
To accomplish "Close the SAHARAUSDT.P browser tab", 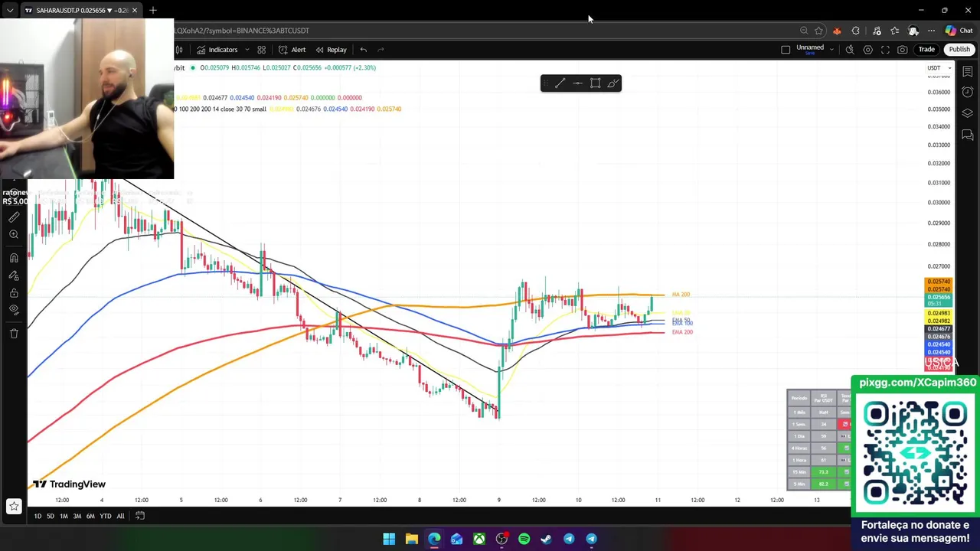I will click(x=134, y=10).
